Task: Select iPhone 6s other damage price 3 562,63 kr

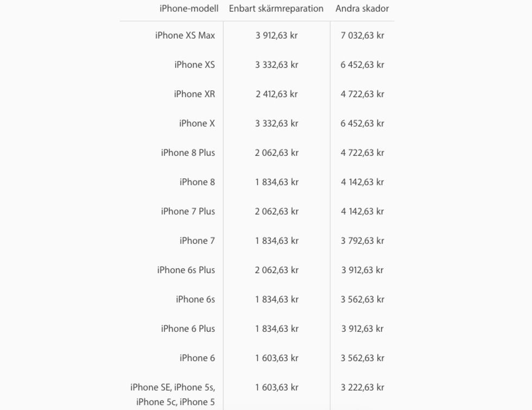Action: click(363, 300)
